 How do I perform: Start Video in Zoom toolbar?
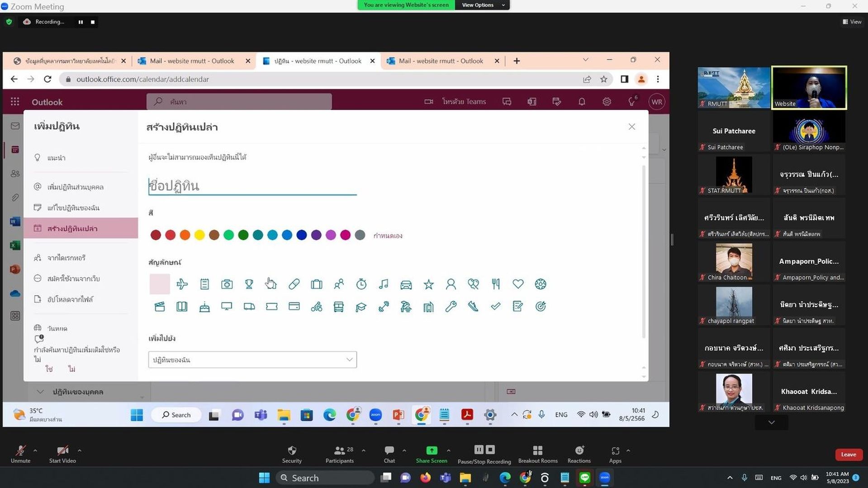(62, 454)
